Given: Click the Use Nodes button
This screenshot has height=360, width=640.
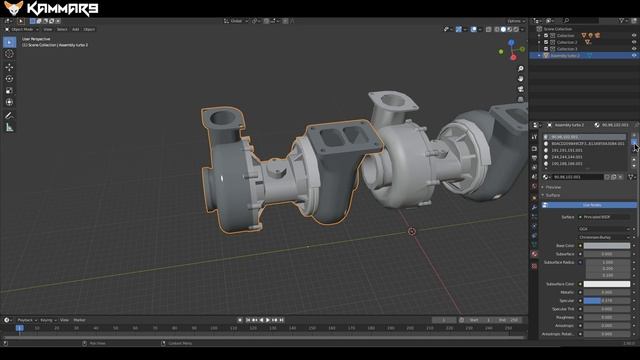Looking at the screenshot, I should (x=589, y=205).
